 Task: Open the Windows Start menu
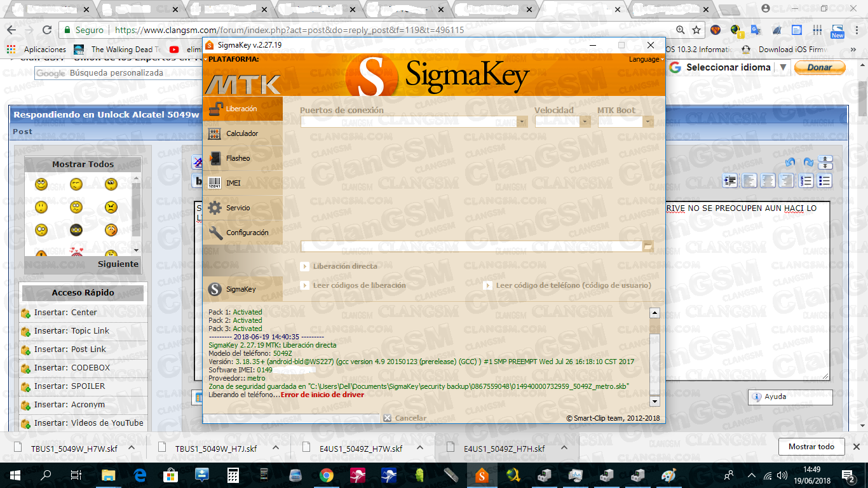coord(15,475)
